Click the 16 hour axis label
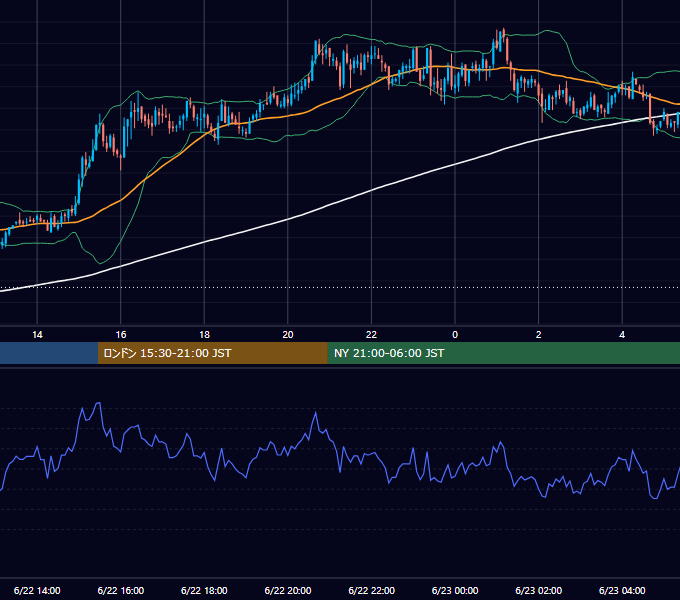The image size is (680, 600). point(121,335)
